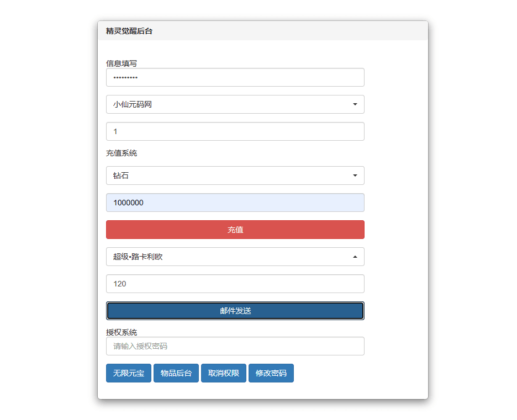Click the 精灵觉醒后台 panel heading
Image resolution: width=517 pixels, height=420 pixels.
coord(129,31)
